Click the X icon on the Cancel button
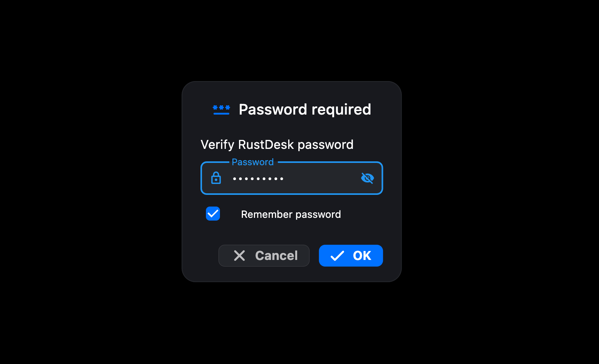The height and width of the screenshot is (364, 599). pos(239,256)
